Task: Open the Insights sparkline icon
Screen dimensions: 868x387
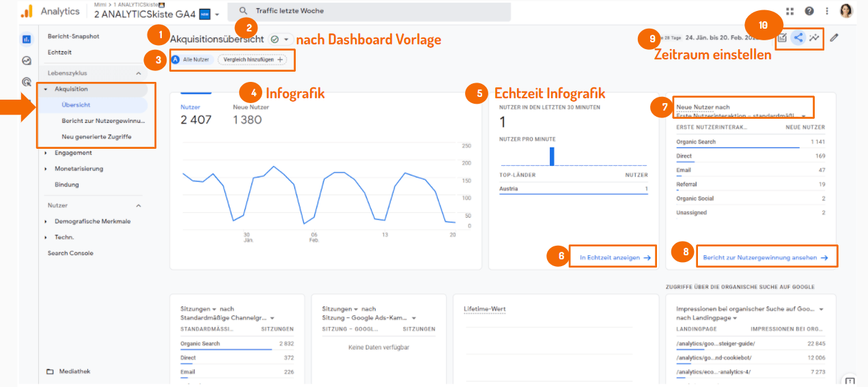Action: (x=814, y=38)
